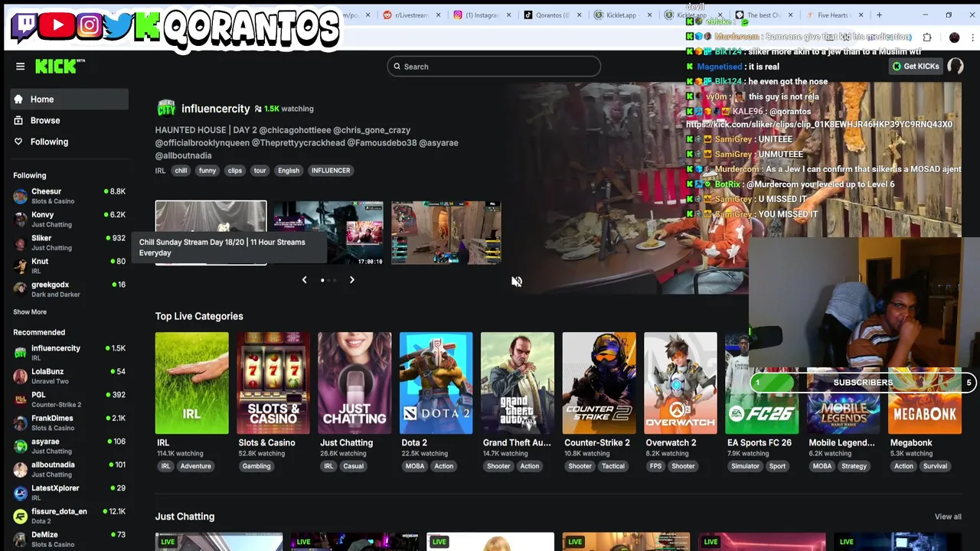980x551 pixels.
Task: Click asyarae avatar in Recommended
Action: (21, 446)
